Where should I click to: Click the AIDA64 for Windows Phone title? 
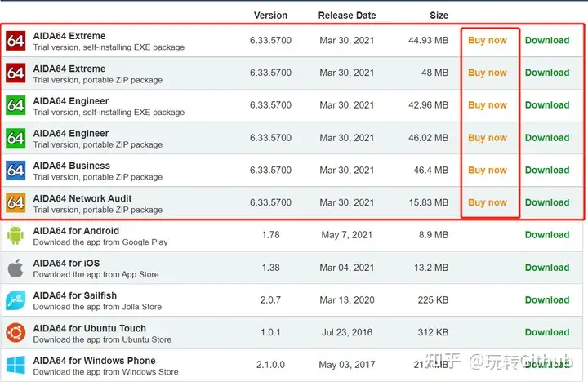(x=95, y=361)
